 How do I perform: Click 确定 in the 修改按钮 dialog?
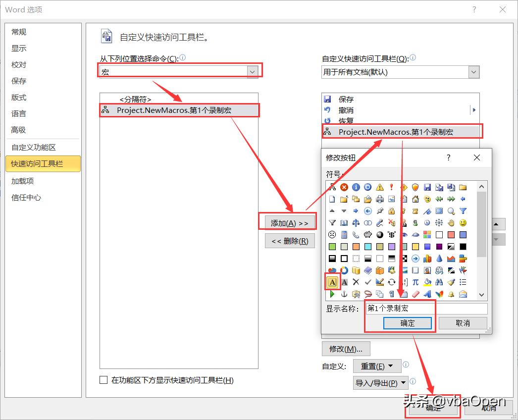(407, 323)
